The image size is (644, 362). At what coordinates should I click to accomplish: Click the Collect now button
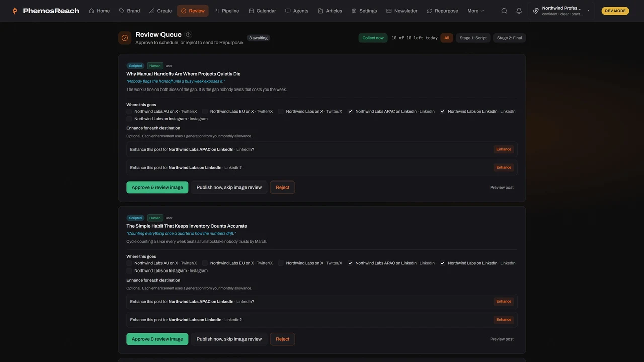tap(373, 38)
